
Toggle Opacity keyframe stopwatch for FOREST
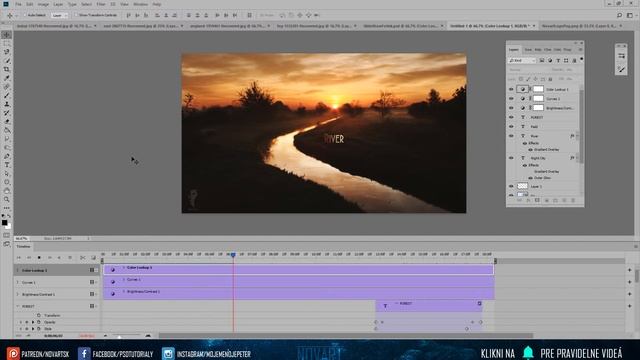[39, 322]
